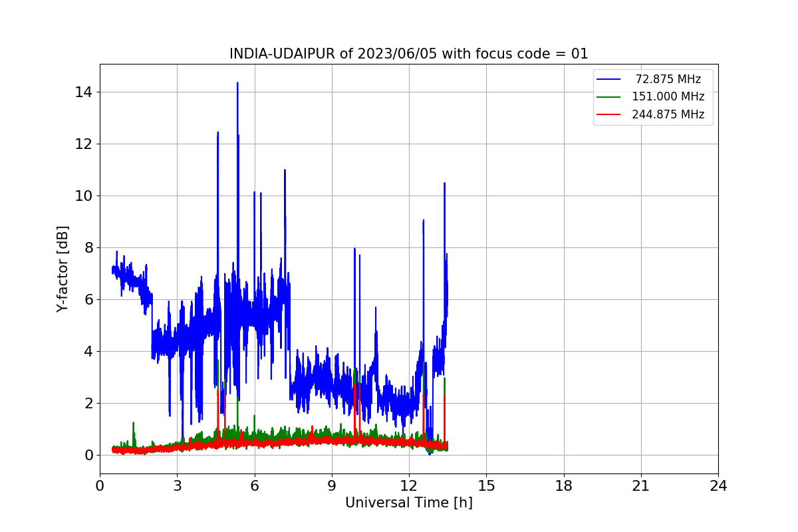Click the x-axis tick label 0
798x532 pixels.
pyautogui.click(x=100, y=486)
